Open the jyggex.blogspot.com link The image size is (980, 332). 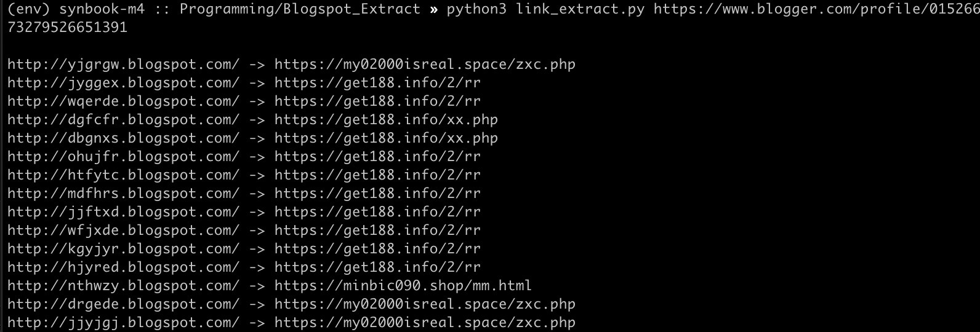point(124,83)
